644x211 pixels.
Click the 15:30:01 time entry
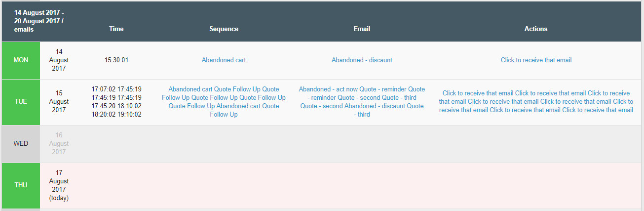[116, 60]
